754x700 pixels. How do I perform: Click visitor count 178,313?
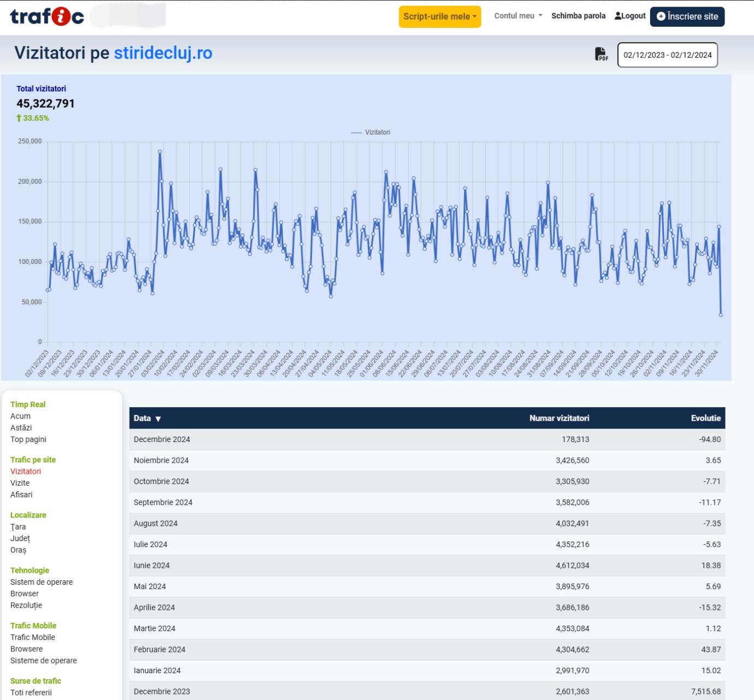(575, 439)
